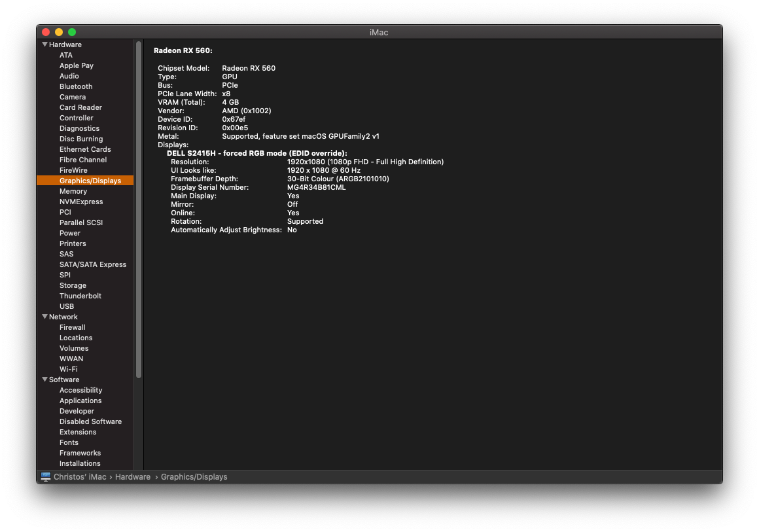
Task: Show Memory information
Action: click(x=73, y=191)
